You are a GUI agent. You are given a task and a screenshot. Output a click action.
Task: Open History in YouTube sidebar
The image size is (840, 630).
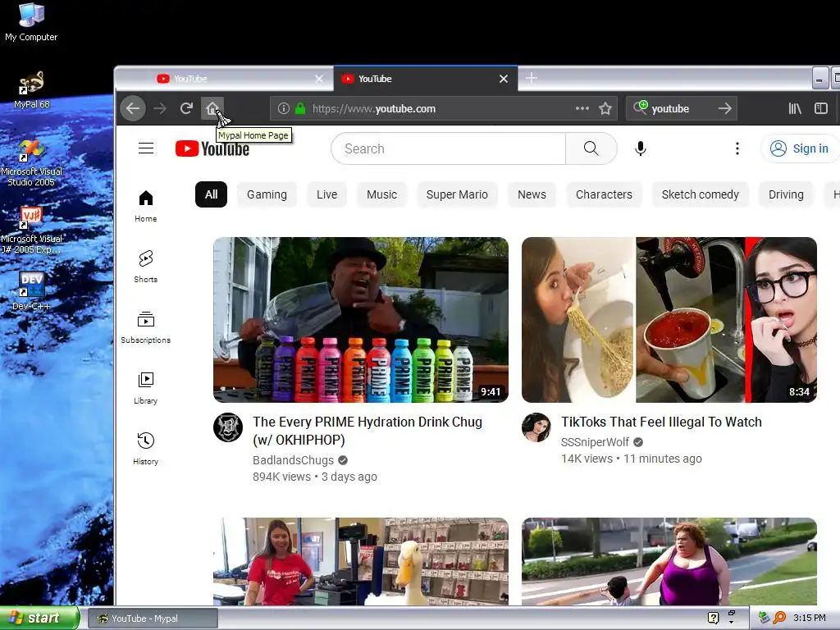coord(146,449)
